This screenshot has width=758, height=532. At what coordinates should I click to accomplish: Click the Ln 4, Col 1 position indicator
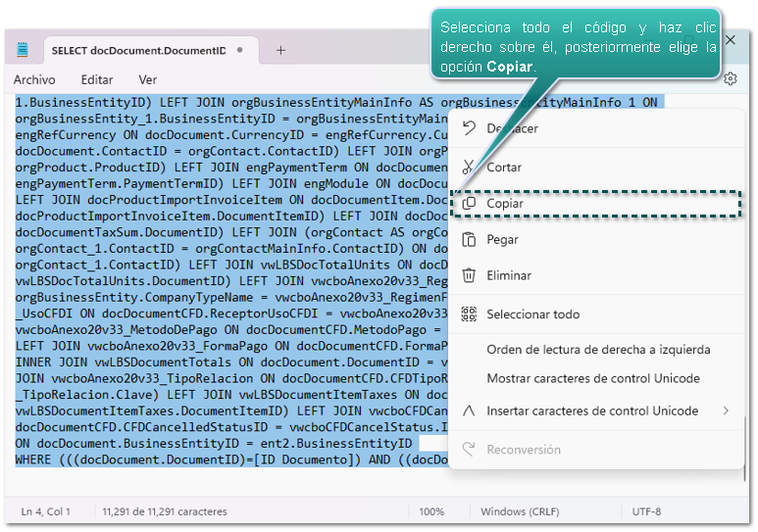point(44,511)
